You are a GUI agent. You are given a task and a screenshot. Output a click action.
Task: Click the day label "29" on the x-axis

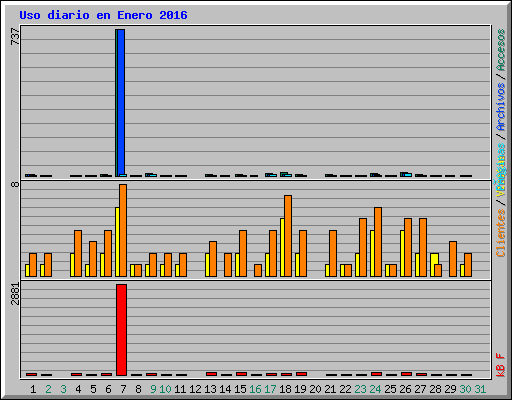tap(450, 389)
